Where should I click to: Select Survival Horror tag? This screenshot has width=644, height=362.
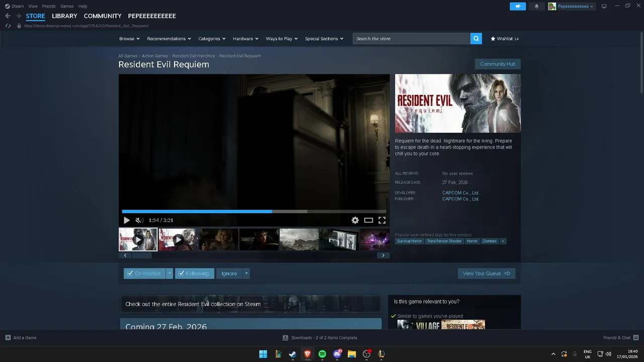410,241
